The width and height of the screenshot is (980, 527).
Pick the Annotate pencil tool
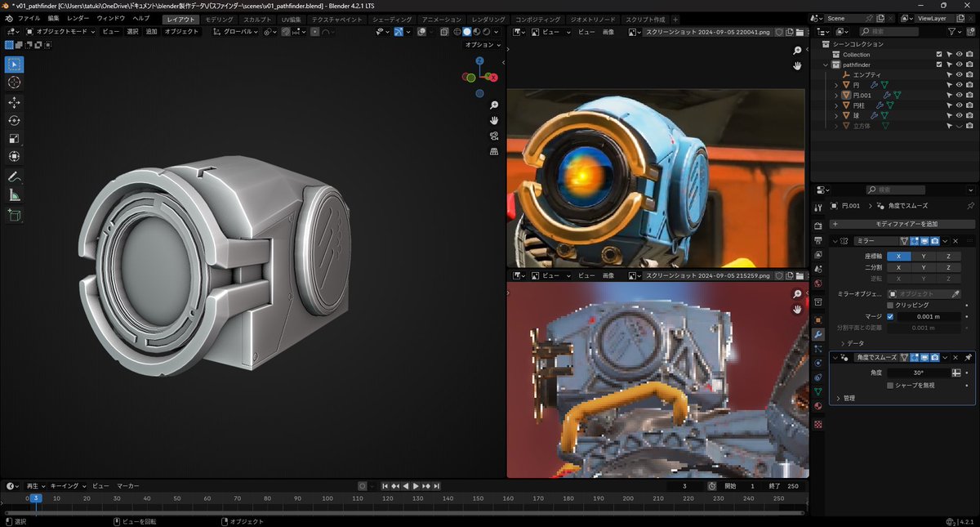(x=14, y=176)
